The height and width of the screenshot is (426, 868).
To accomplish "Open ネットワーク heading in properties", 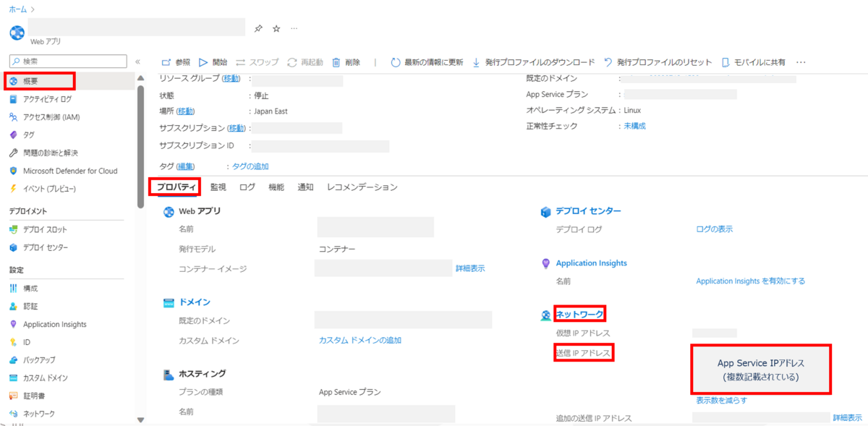I will pos(579,314).
